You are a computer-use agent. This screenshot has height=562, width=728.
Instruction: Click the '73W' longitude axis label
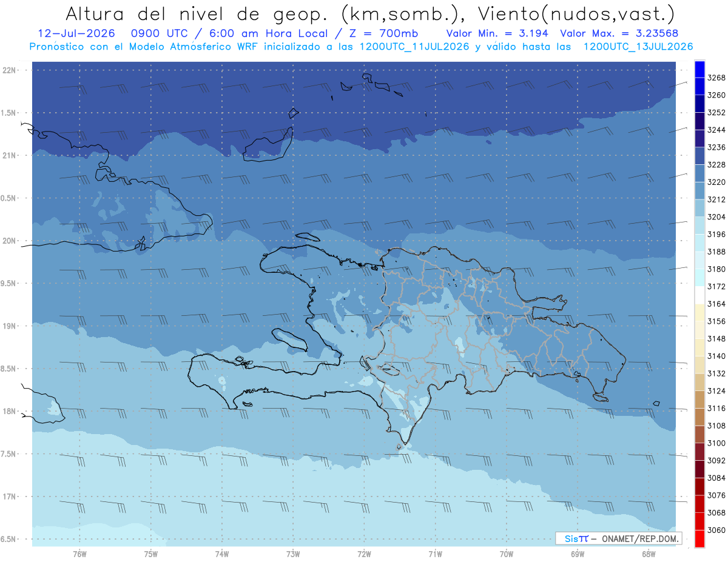[x=293, y=554]
